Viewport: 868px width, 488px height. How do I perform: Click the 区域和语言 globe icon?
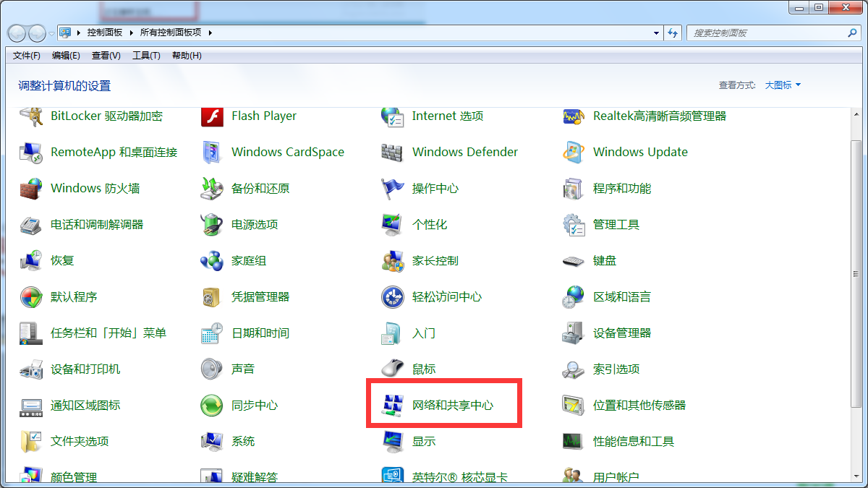pos(573,297)
